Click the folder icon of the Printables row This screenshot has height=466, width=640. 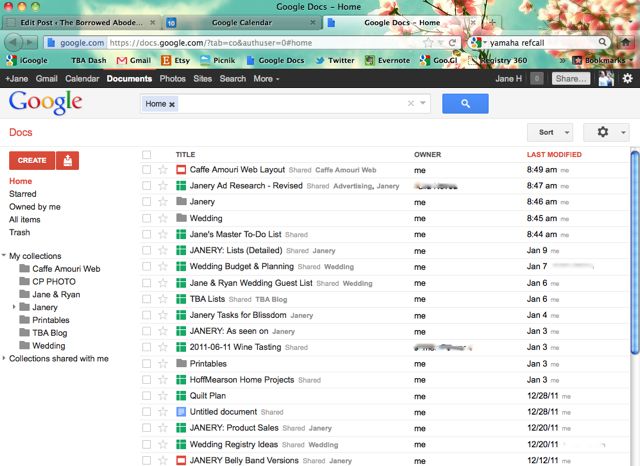[181, 363]
